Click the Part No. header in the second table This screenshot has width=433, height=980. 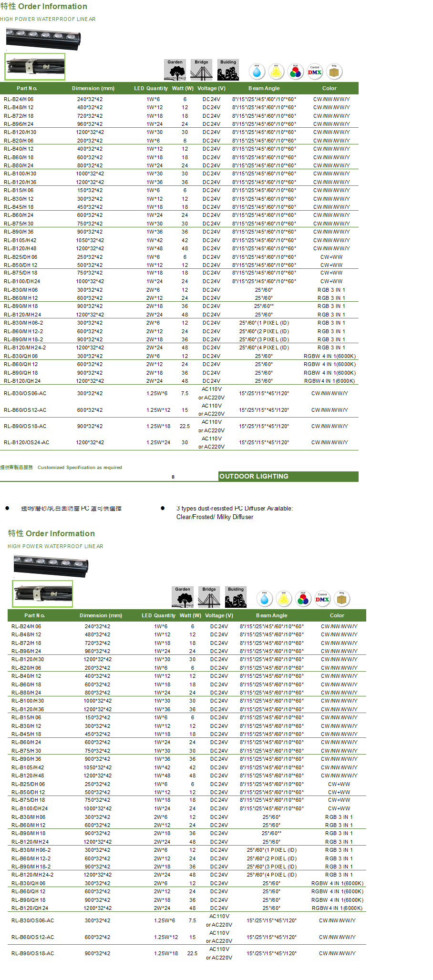(34, 615)
